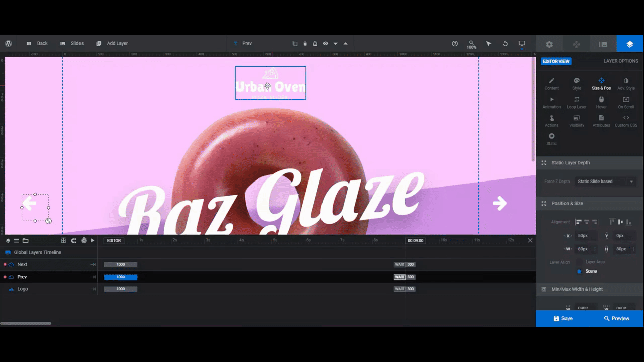The width and height of the screenshot is (644, 362).
Task: Send layer backward with down arrow
Action: point(335,44)
